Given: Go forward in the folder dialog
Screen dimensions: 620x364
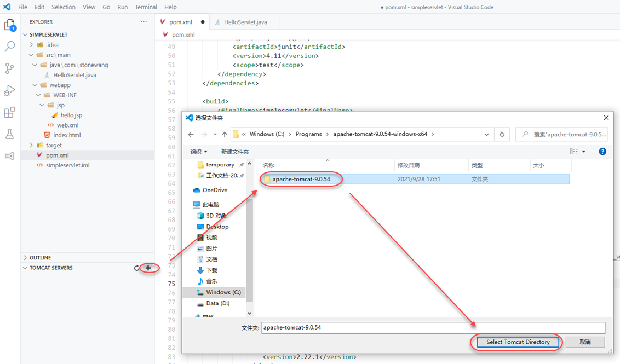Looking at the screenshot, I should tap(204, 134).
